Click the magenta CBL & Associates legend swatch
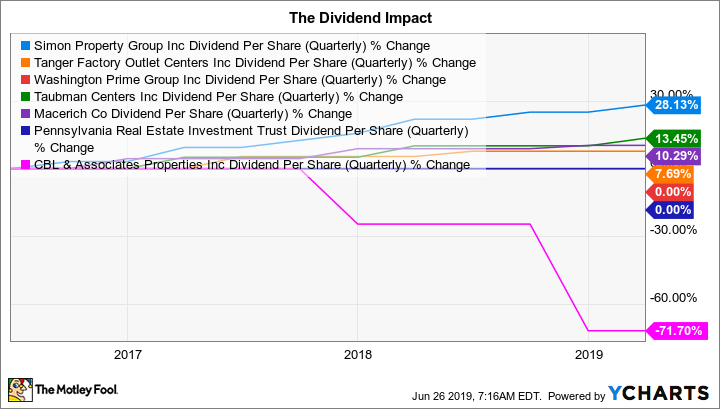This screenshot has height=409, width=720. pyautogui.click(x=25, y=165)
